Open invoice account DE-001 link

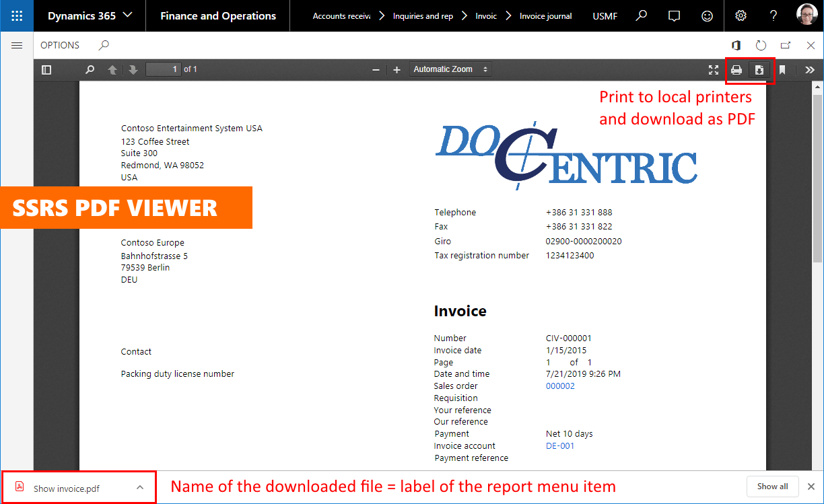560,446
